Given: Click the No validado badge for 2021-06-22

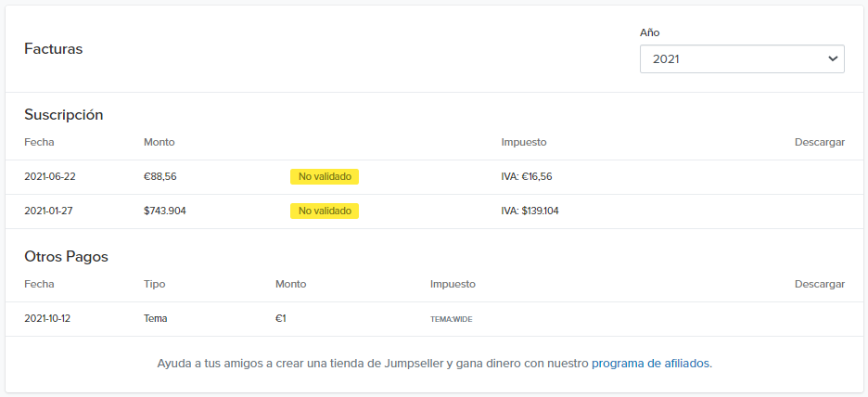Looking at the screenshot, I should tap(325, 176).
